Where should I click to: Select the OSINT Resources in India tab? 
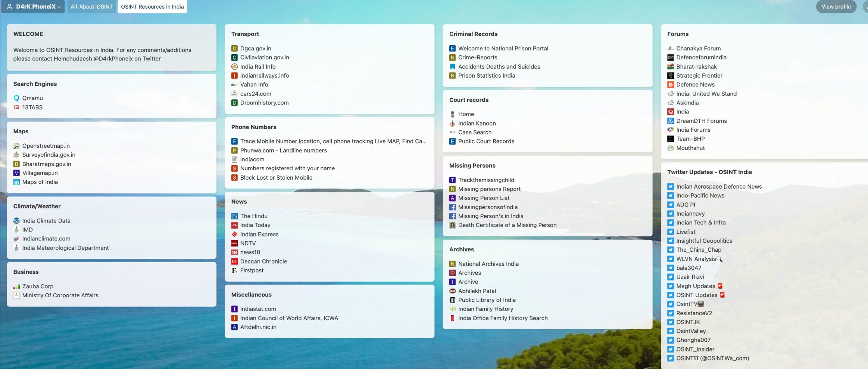pos(152,6)
